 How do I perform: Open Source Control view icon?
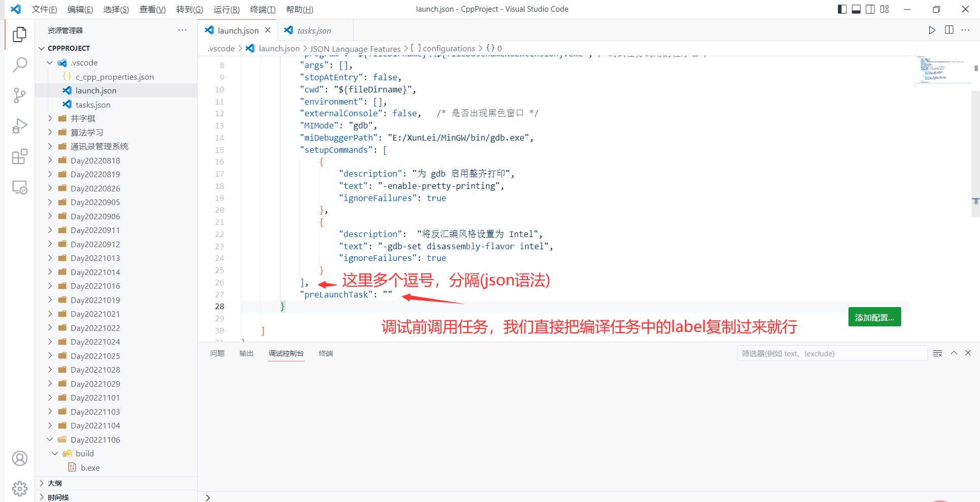coord(19,95)
